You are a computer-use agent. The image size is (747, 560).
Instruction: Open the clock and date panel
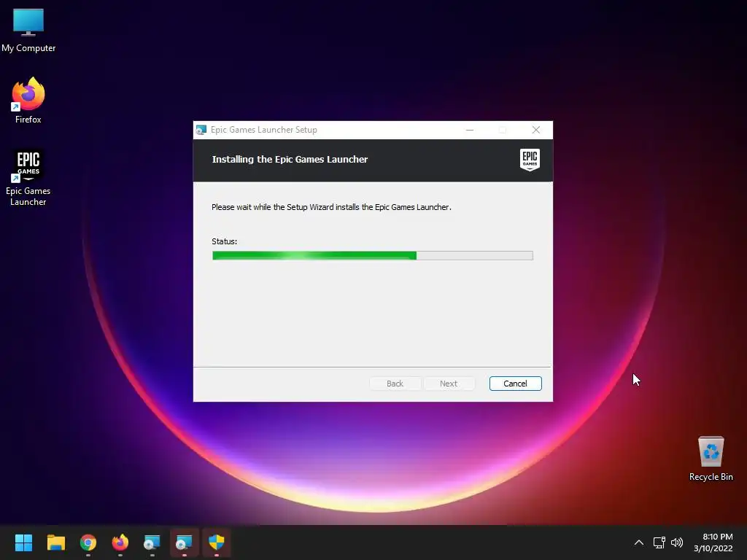[x=713, y=542]
